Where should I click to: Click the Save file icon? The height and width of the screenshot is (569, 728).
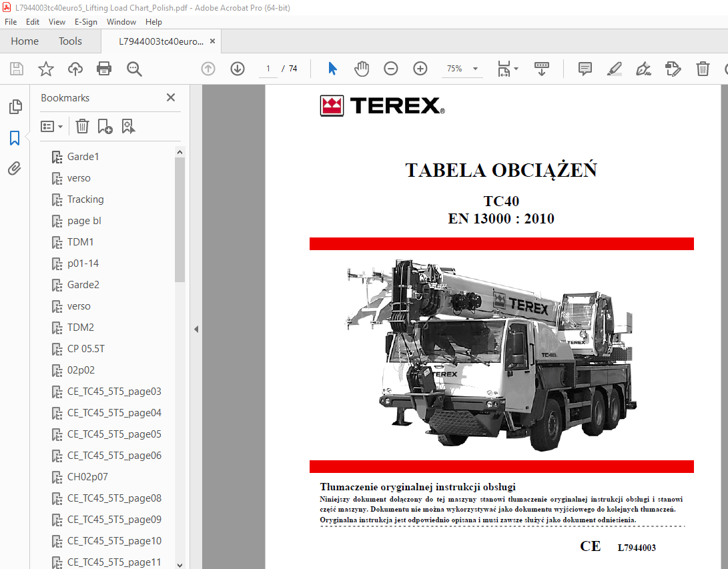[x=17, y=69]
